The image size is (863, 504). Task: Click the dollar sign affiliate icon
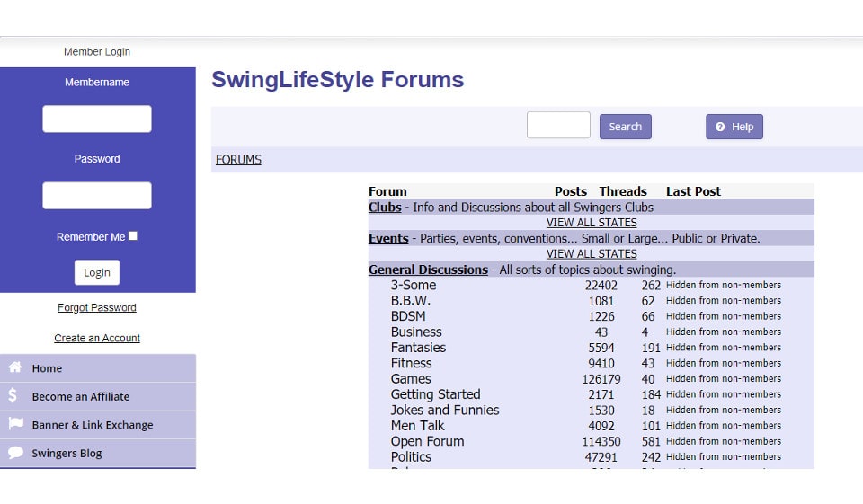click(13, 395)
